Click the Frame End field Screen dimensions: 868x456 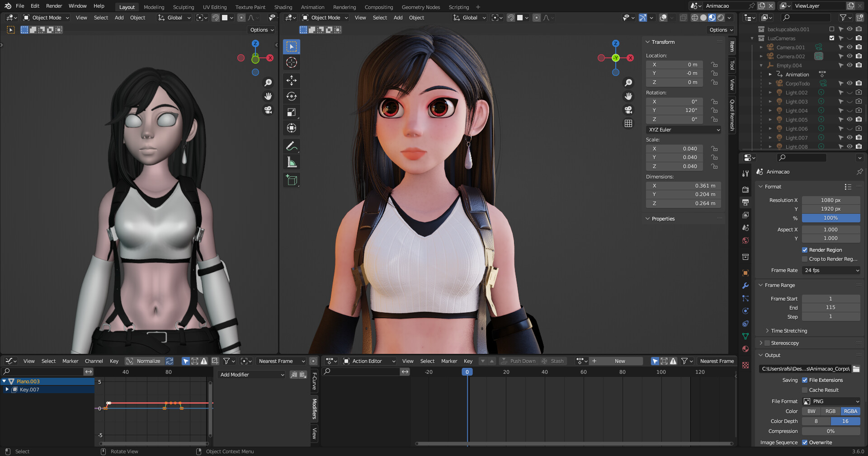[831, 307]
